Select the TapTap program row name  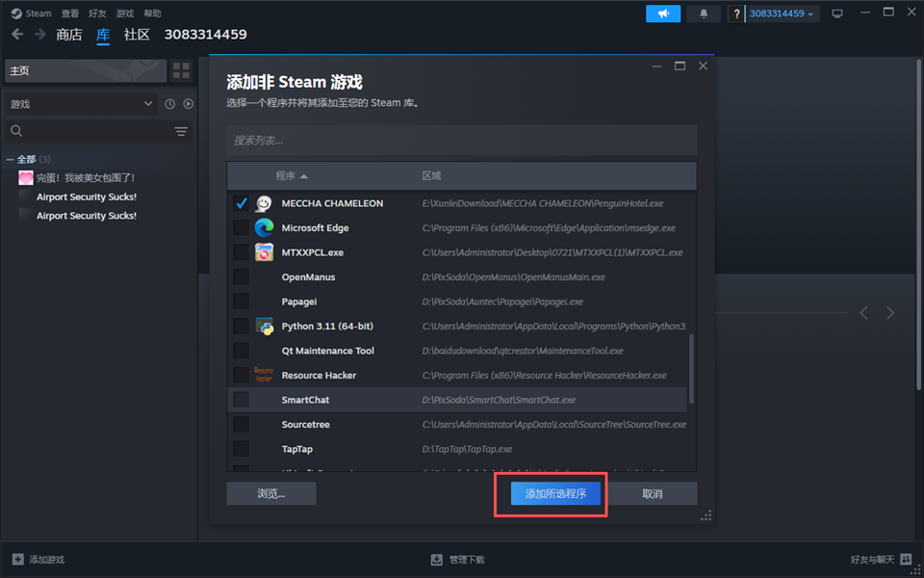tap(297, 449)
